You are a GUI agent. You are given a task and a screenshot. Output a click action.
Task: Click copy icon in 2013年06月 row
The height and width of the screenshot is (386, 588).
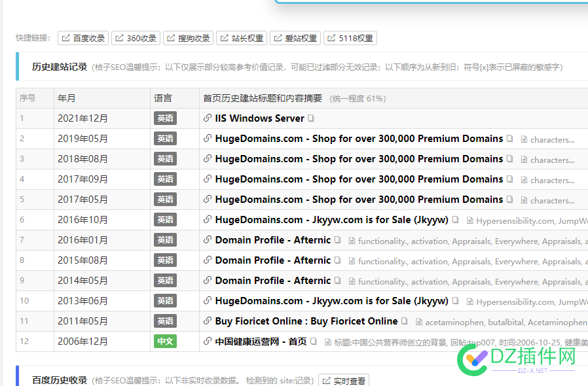click(x=455, y=300)
